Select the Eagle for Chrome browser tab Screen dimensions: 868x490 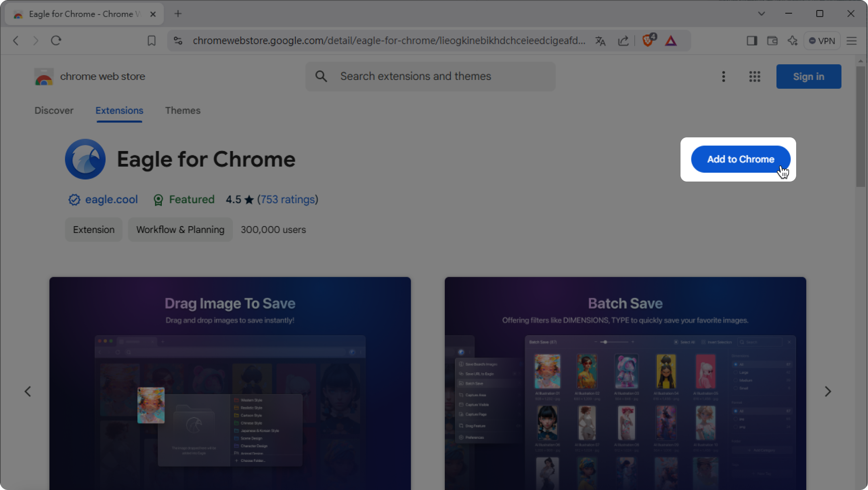(x=84, y=14)
